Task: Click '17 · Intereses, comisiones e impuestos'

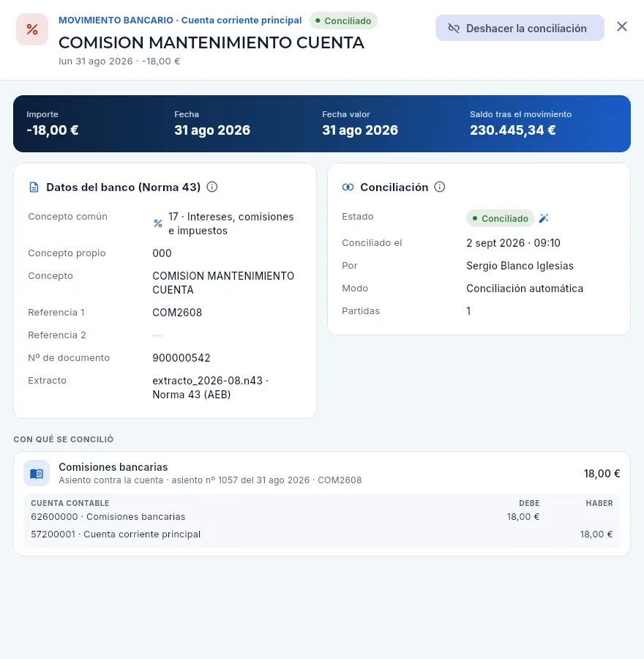Action: [x=231, y=223]
